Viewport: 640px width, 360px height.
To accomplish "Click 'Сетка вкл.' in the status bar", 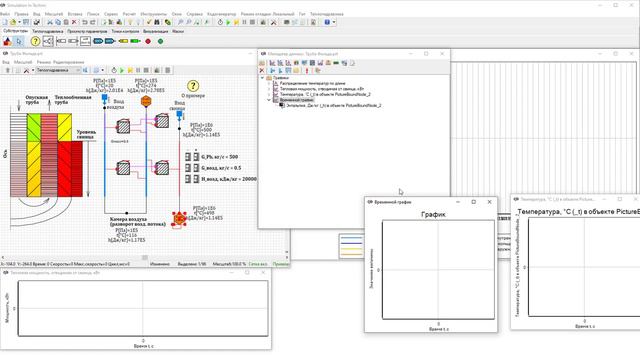I will tap(258, 264).
